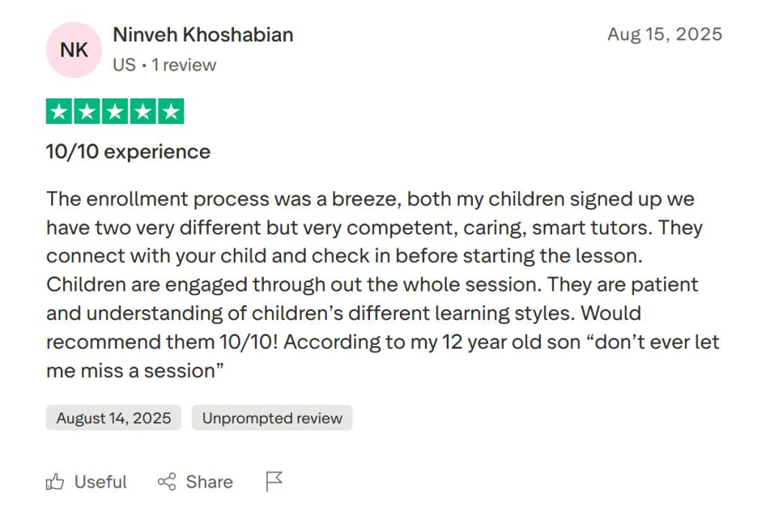Screen dimensions: 770x532
Task: Click the review title 10/10 experience
Action: tap(128, 151)
